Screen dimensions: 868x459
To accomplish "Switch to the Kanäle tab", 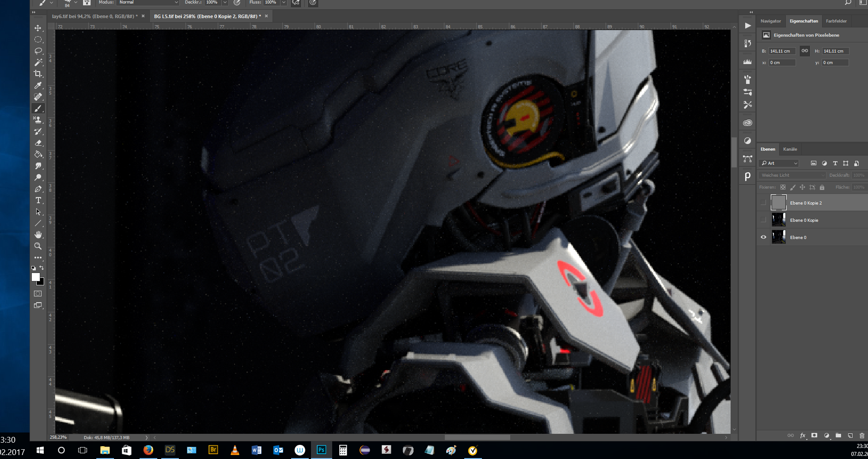I will [x=790, y=149].
